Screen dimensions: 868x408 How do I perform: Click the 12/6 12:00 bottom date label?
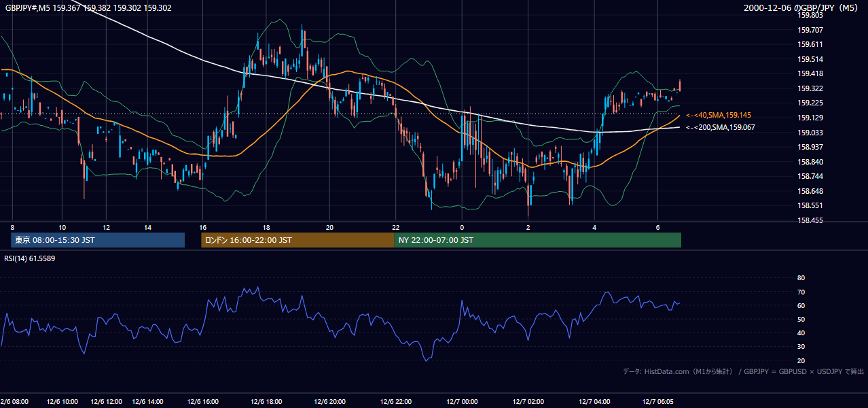tap(106, 402)
